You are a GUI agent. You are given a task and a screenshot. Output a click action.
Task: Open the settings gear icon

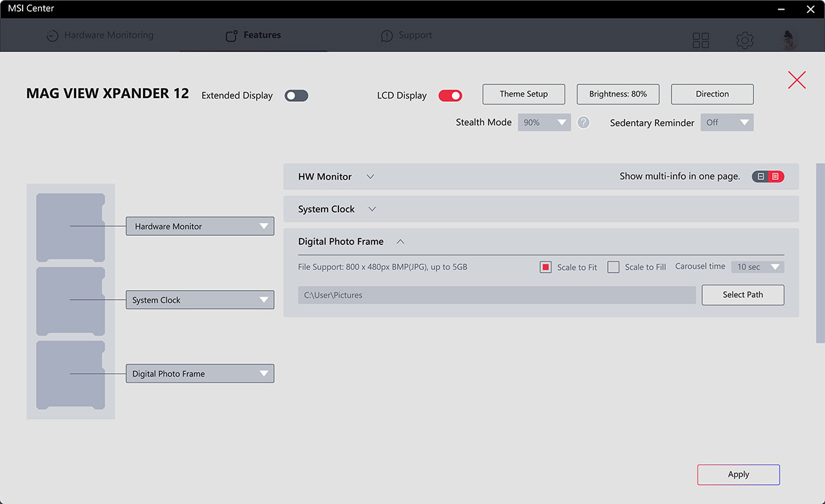tap(745, 41)
